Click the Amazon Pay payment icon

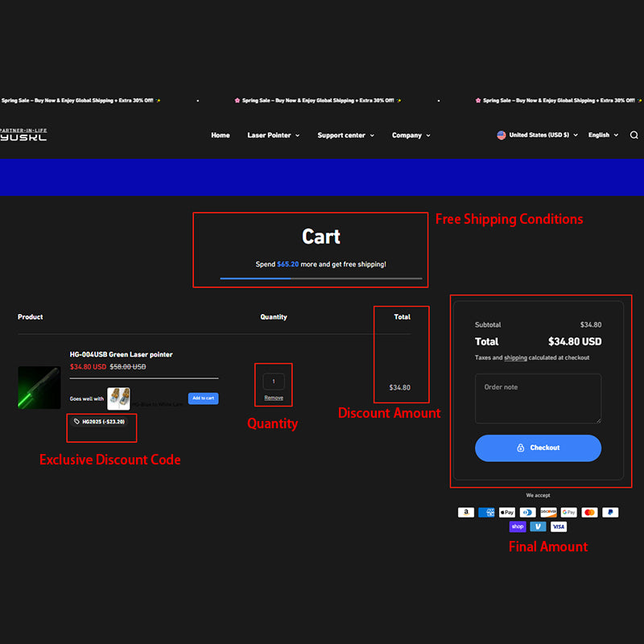[x=466, y=512]
